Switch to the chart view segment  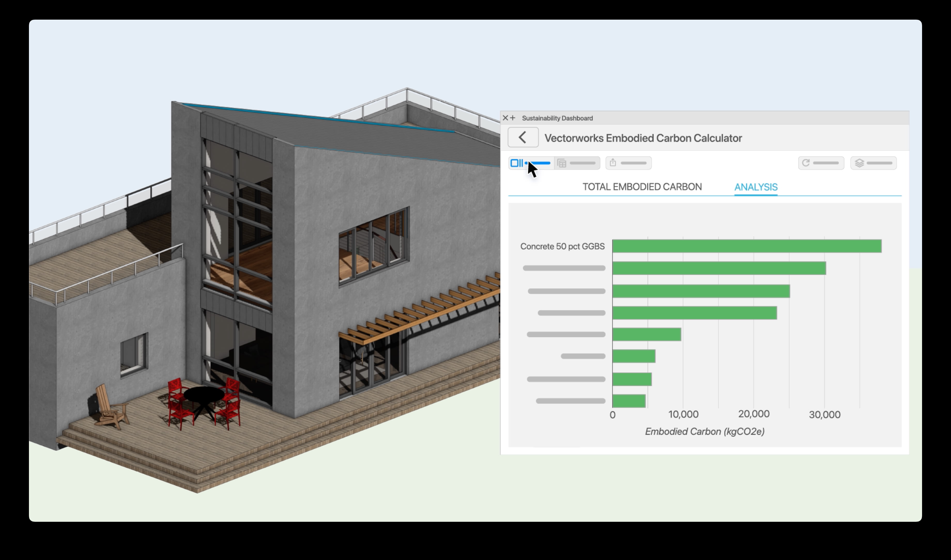click(531, 163)
